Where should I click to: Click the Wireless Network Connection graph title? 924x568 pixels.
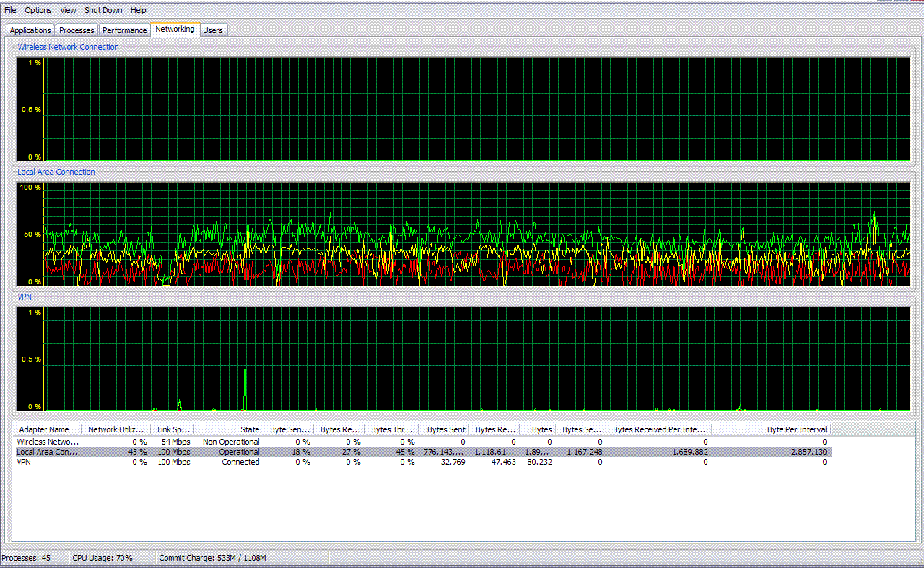click(x=69, y=47)
